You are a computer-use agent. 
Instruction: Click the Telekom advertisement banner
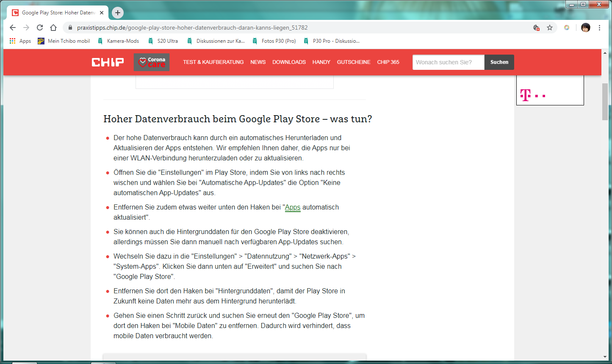pos(550,90)
